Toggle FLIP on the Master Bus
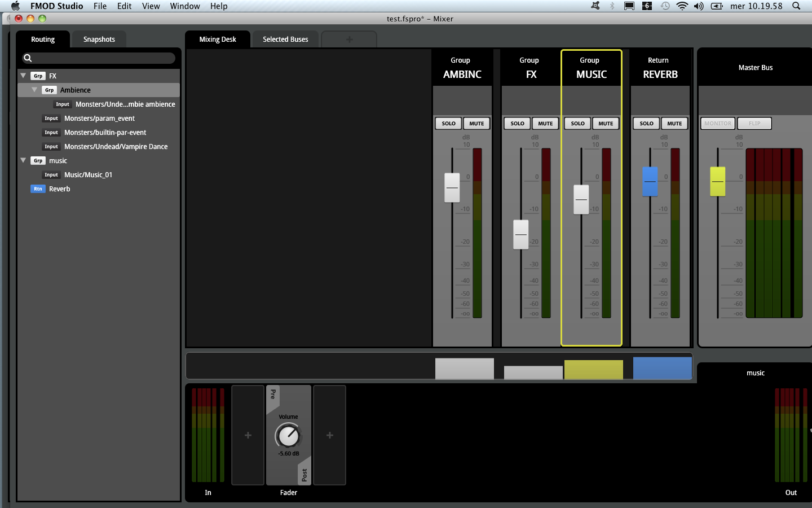Viewport: 812px width, 508px height. [754, 124]
